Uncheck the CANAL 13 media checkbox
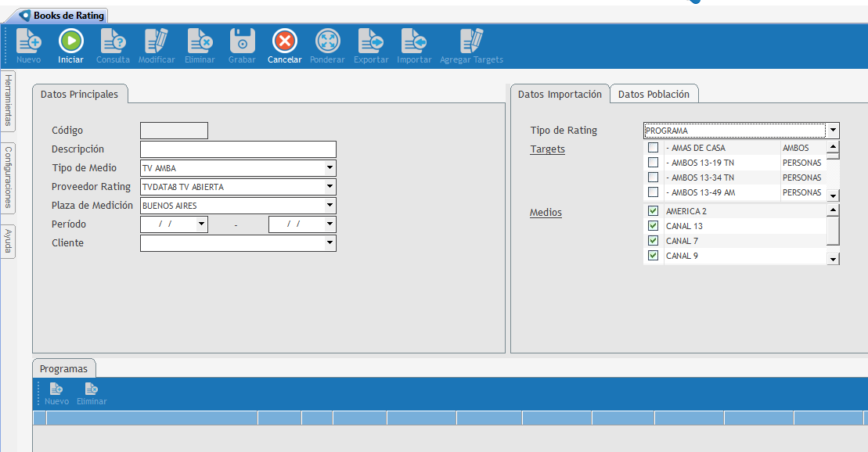This screenshot has height=452, width=868. pos(653,226)
